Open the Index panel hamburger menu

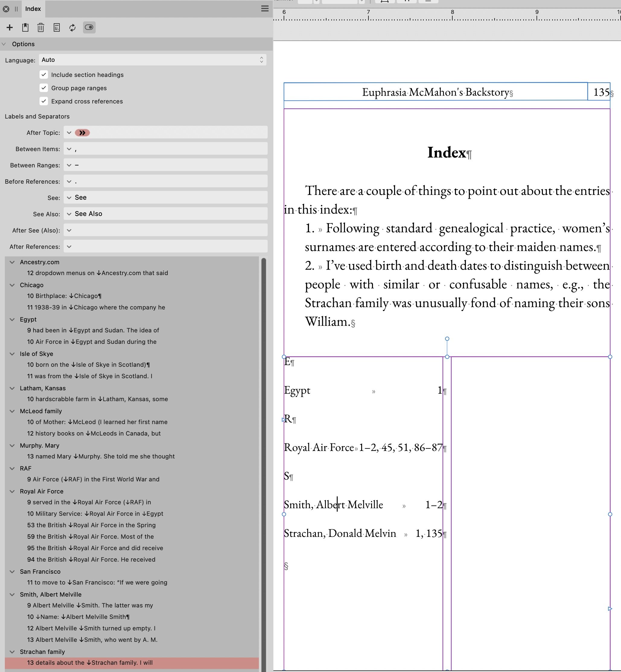point(265,9)
